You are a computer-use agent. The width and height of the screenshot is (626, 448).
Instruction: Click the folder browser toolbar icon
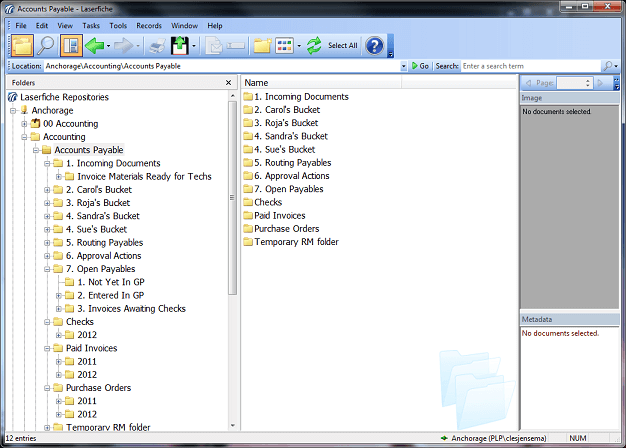pos(22,46)
